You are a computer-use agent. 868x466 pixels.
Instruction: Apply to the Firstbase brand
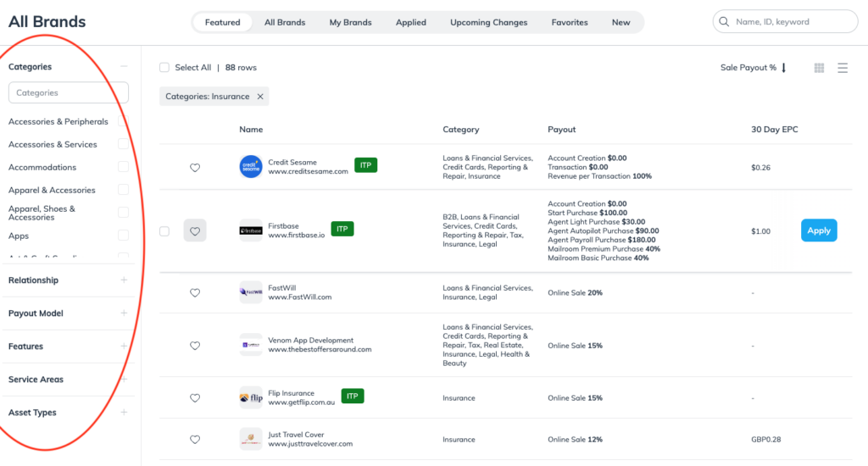coord(819,230)
